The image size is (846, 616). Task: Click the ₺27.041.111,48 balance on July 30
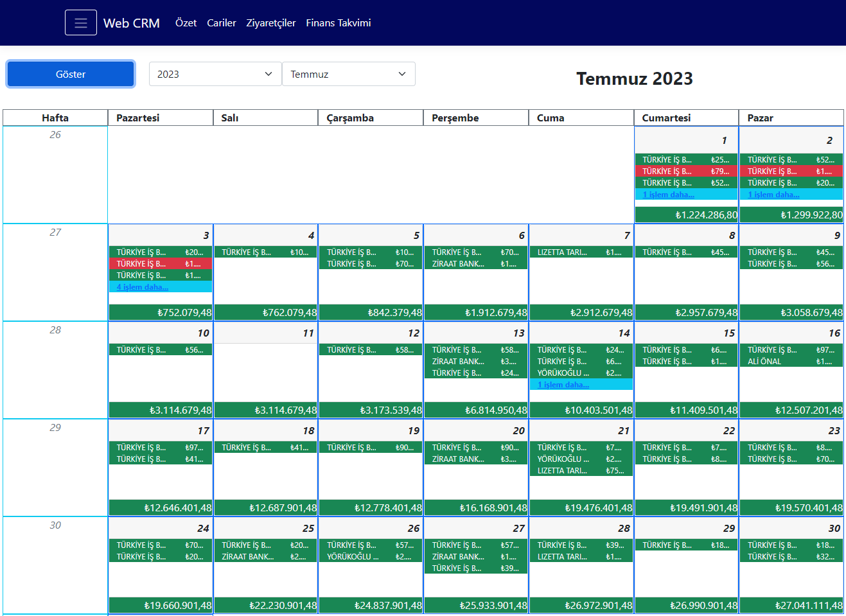[791, 605]
